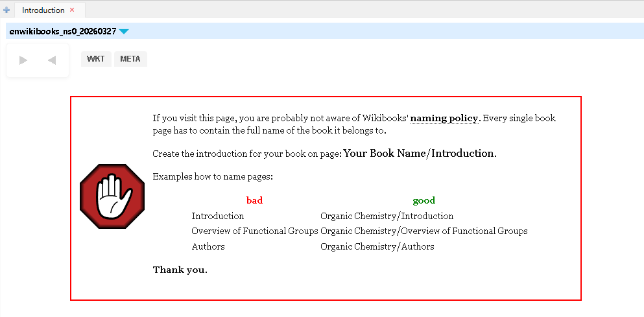
Task: Select 'Organic Chemistry/Introduction' in the good column
Action: click(x=387, y=216)
